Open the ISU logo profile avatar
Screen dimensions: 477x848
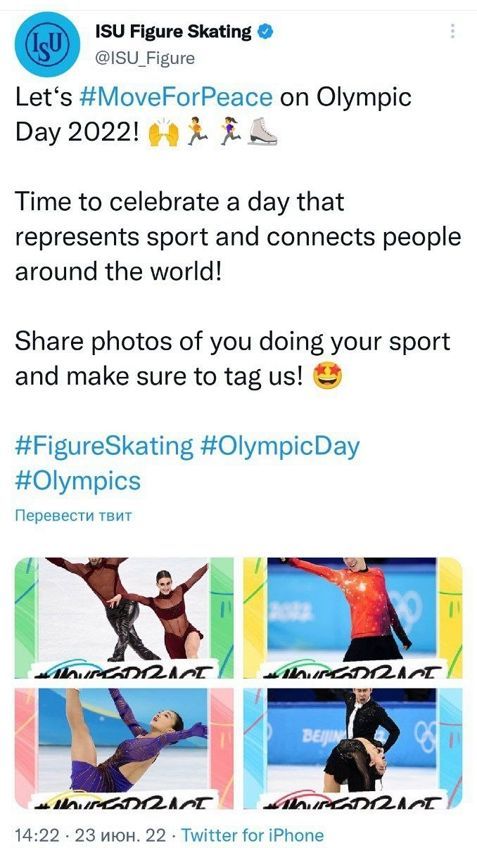click(47, 44)
